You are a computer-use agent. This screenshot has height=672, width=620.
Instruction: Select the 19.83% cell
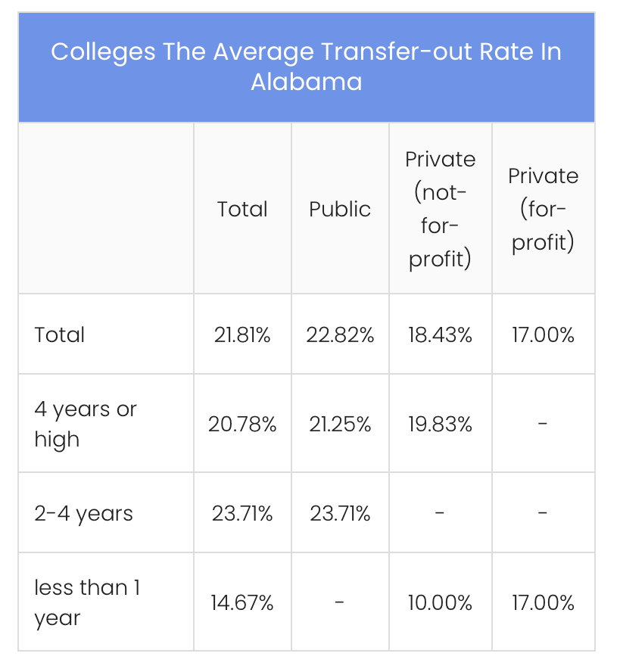[x=440, y=425]
